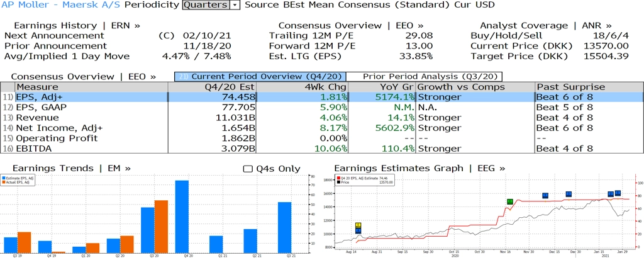644x260 pixels.
Task: Click the Past Surprise column header
Action: (x=589, y=88)
